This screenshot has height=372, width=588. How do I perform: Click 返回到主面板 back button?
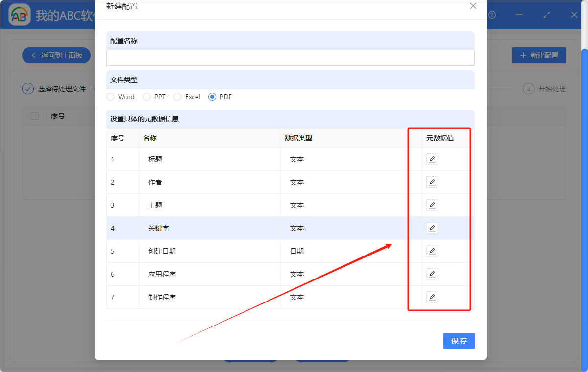click(56, 55)
